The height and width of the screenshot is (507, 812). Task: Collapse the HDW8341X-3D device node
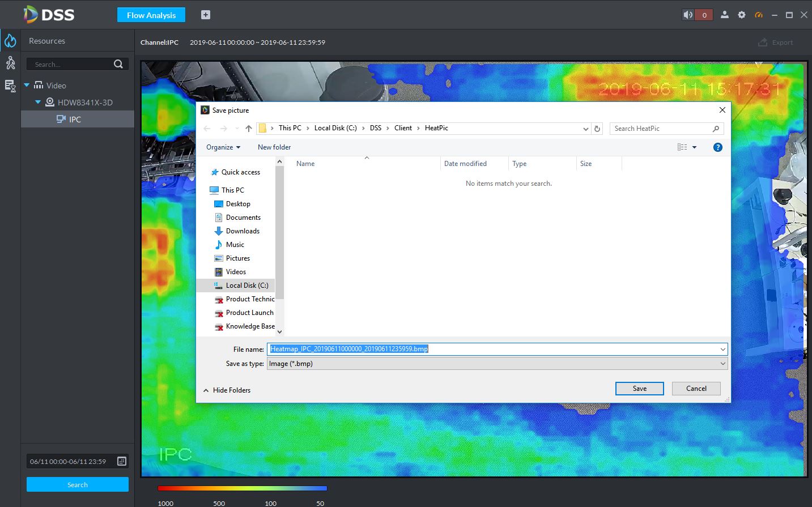click(x=38, y=102)
